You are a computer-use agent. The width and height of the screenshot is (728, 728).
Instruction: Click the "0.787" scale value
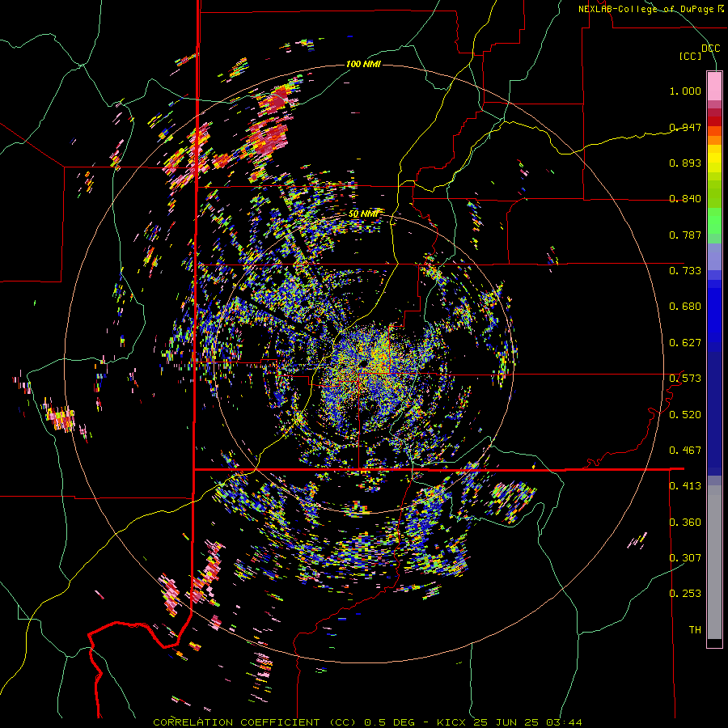point(685,235)
